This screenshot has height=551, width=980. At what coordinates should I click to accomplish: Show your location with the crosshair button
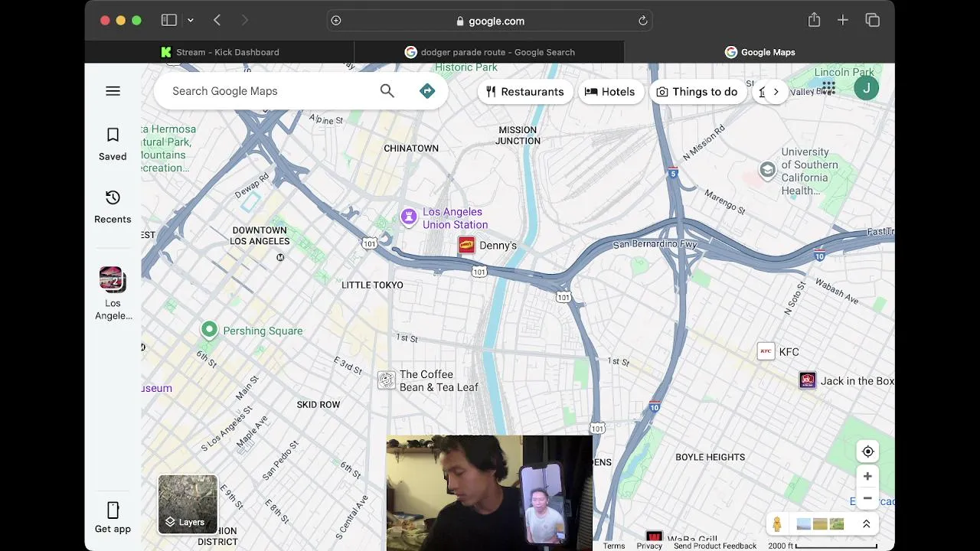pyautogui.click(x=867, y=452)
